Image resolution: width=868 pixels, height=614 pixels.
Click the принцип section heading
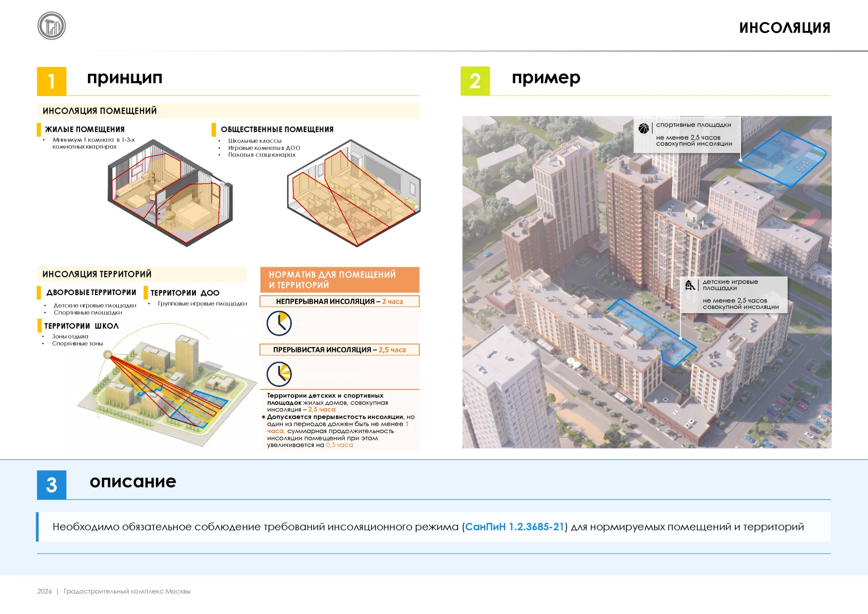(x=125, y=78)
